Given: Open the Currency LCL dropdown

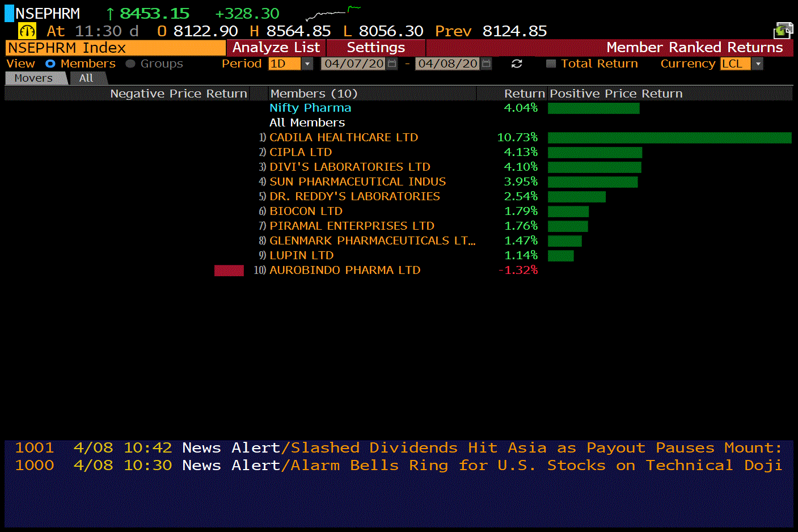Looking at the screenshot, I should click(758, 64).
